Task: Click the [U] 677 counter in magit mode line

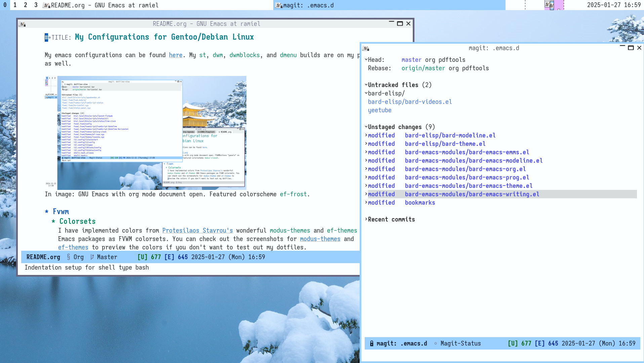Action: pos(520,344)
